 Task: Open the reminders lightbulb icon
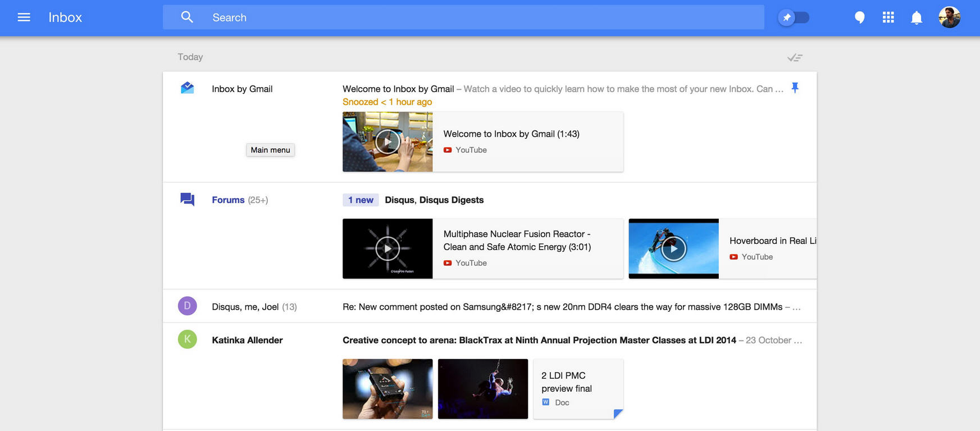pos(859,17)
